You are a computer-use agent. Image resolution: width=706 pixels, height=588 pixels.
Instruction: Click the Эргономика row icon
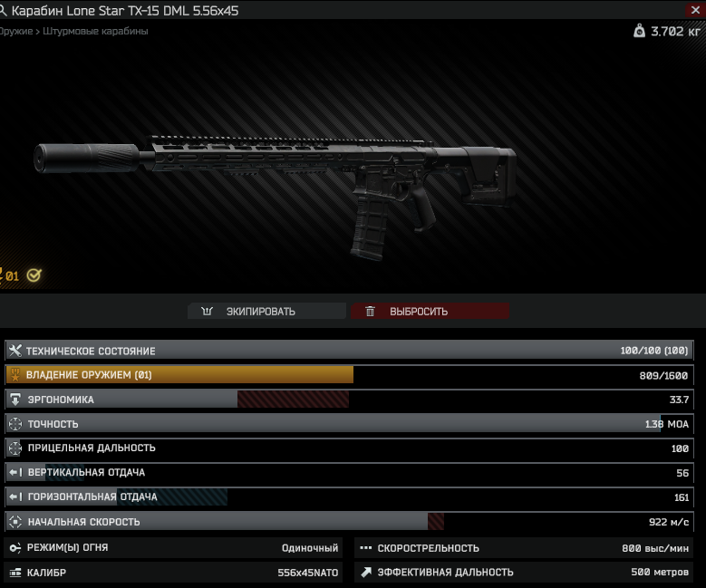click(x=15, y=400)
